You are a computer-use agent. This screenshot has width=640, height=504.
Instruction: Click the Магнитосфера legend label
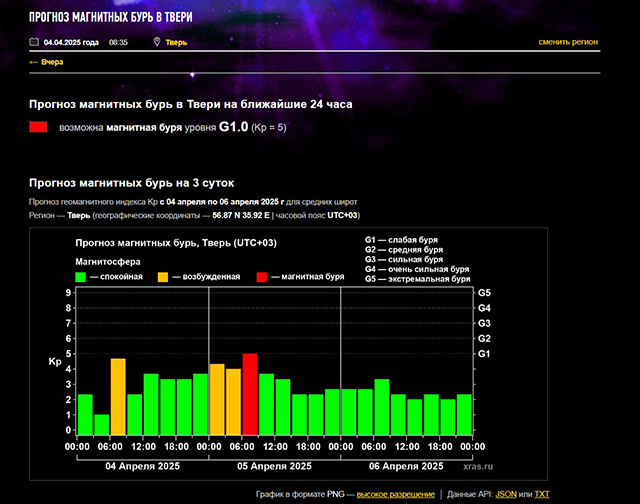108,262
